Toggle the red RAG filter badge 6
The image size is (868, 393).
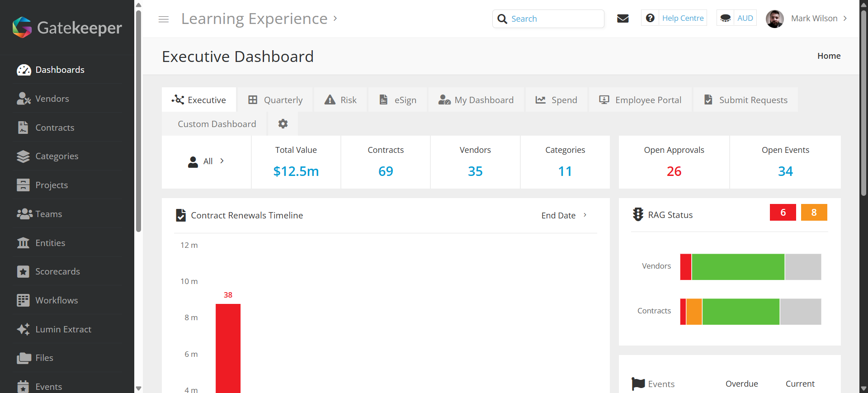coord(783,213)
